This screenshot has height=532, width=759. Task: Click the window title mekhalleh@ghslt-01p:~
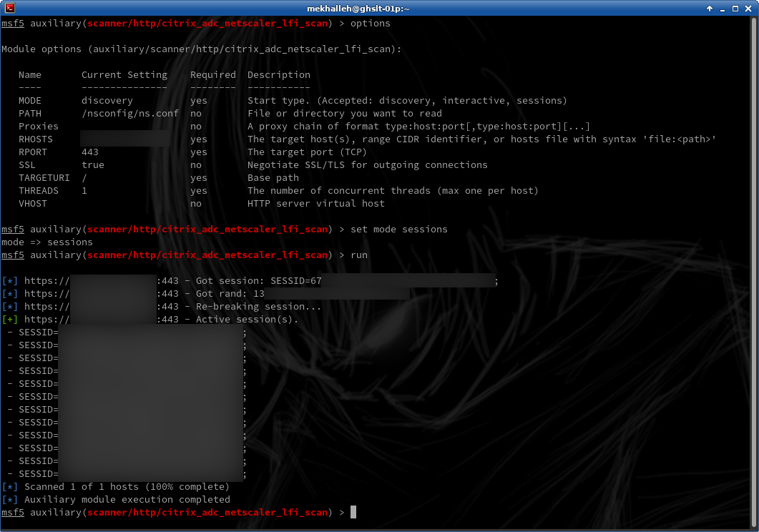(358, 9)
